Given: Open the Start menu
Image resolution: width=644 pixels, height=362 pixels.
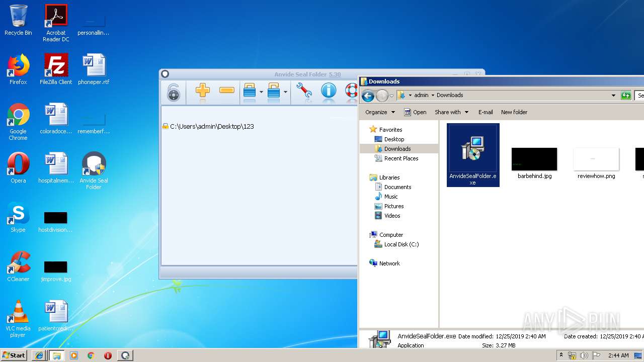Looking at the screenshot, I should coord(14,355).
